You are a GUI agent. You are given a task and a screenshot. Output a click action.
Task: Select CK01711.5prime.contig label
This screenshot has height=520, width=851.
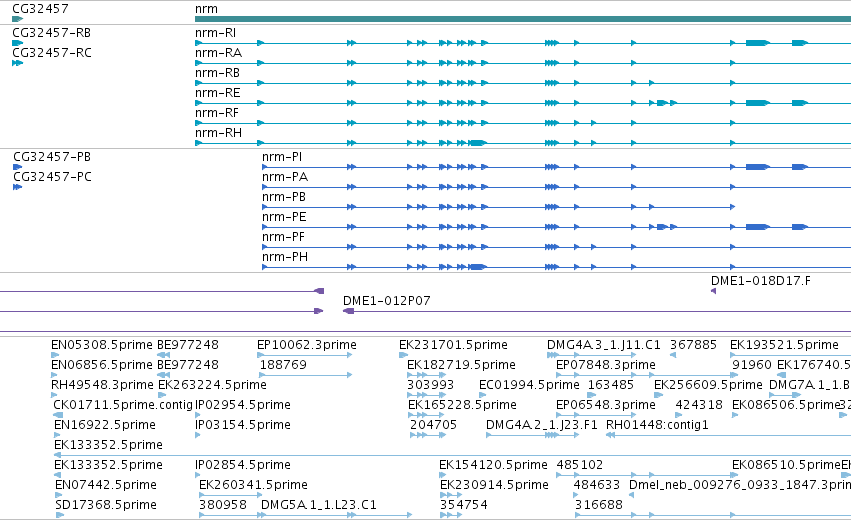coord(123,405)
